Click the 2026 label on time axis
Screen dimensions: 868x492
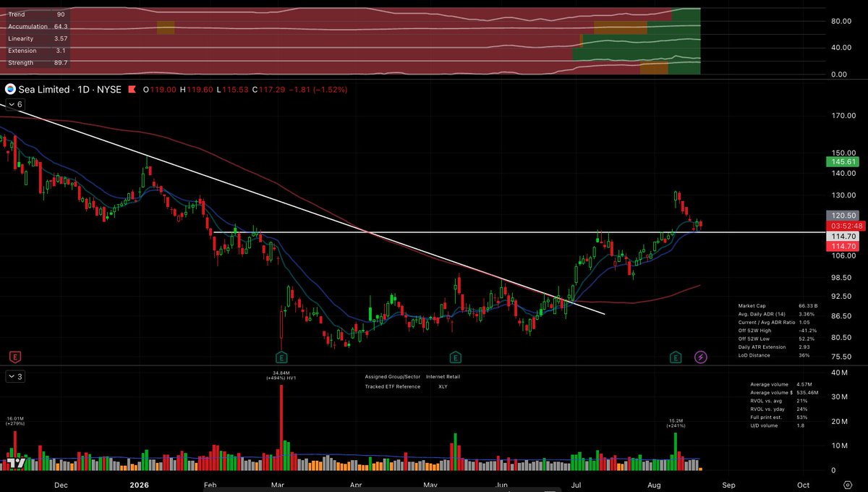138,484
